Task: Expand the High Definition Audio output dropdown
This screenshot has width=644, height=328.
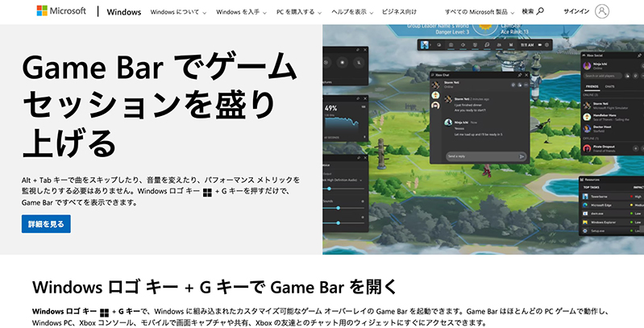Action: (343, 180)
